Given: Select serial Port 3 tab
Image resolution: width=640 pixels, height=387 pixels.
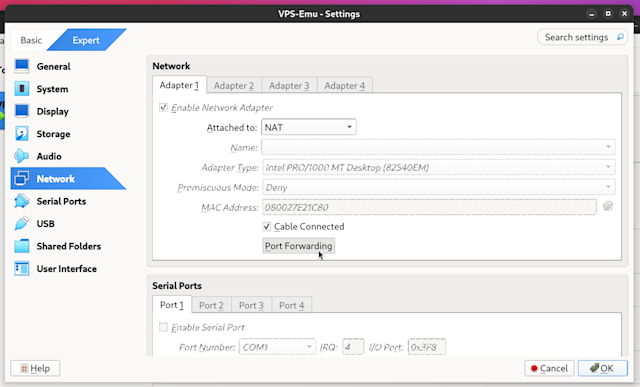Looking at the screenshot, I should 251,305.
